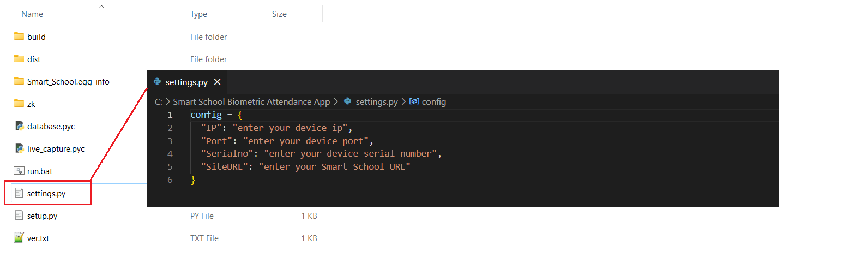Image resolution: width=868 pixels, height=269 pixels.
Task: Click the C: breadcrumb segment
Action: (x=158, y=102)
